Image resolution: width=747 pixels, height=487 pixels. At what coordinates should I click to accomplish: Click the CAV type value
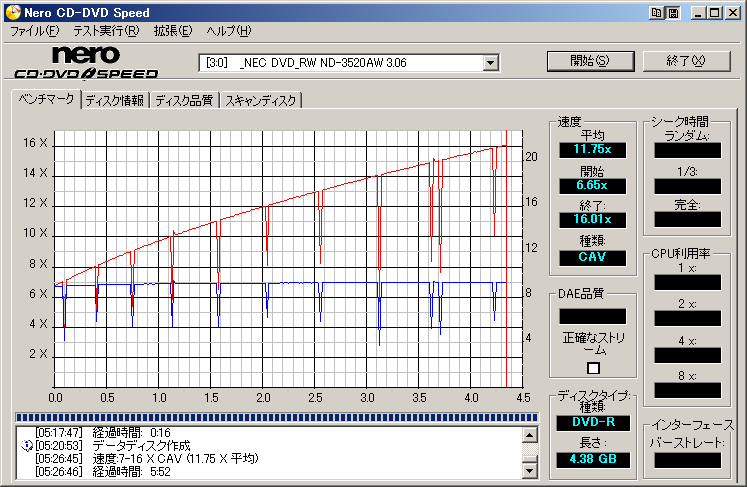(x=593, y=257)
